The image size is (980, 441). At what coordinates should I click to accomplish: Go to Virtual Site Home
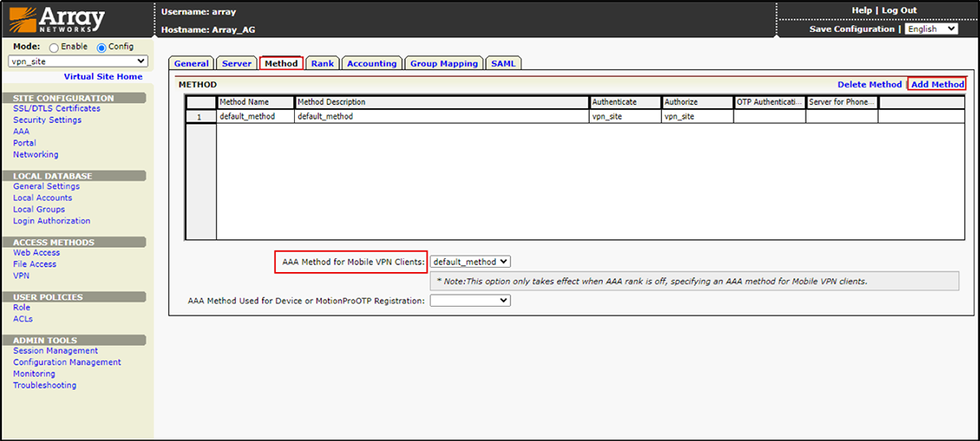point(103,77)
